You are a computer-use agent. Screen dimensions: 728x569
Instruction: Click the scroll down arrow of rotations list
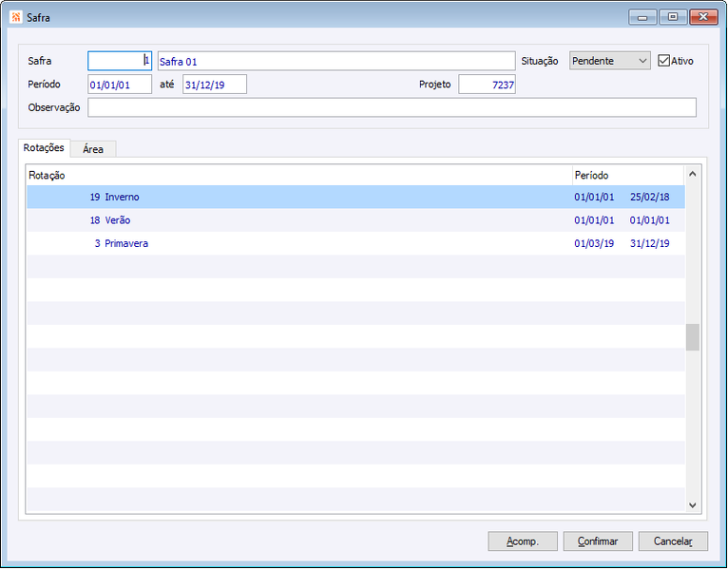(692, 505)
